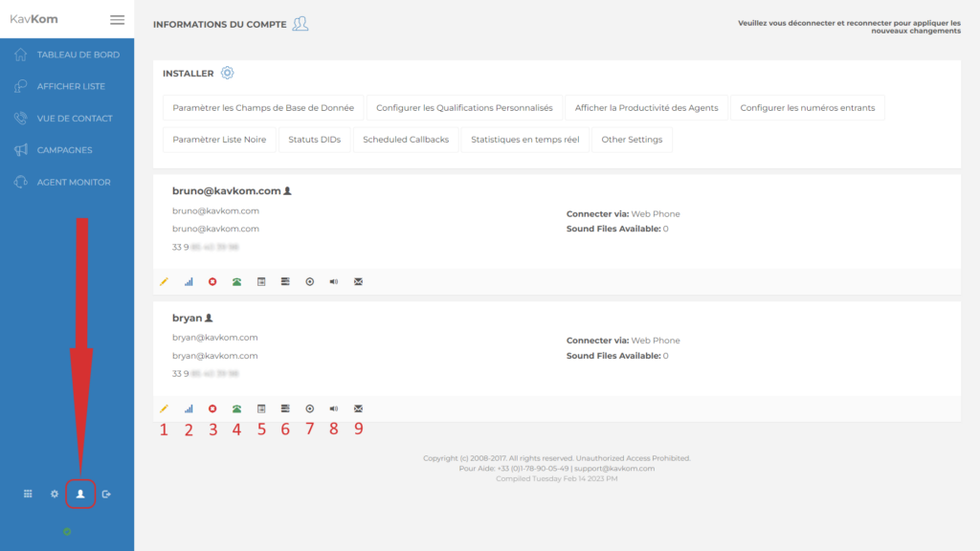Image resolution: width=980 pixels, height=551 pixels.
Task: Click the red block icon for bruno
Action: (212, 281)
